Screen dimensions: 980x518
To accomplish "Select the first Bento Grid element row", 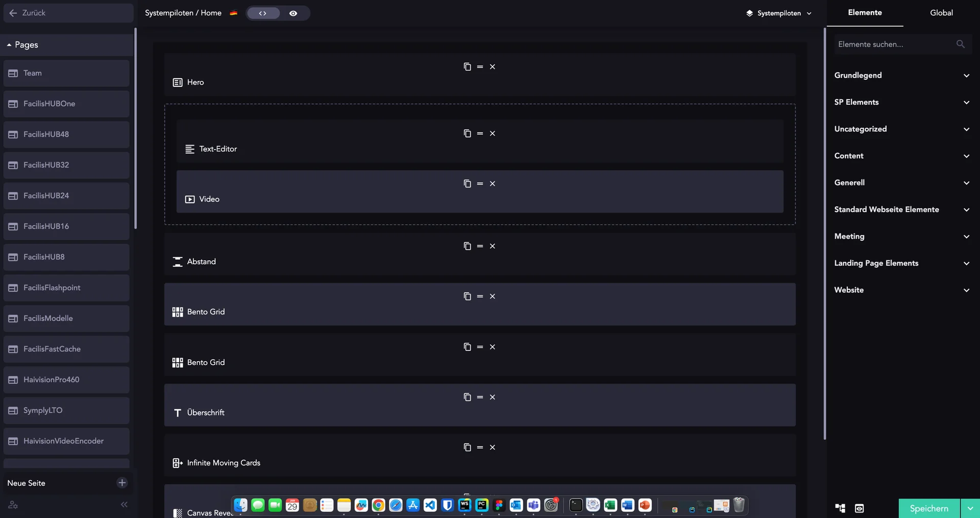I will [x=480, y=304].
